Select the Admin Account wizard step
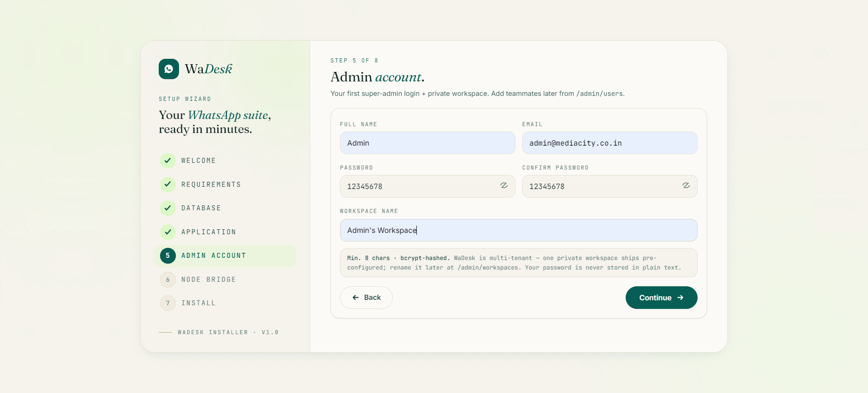The image size is (868, 393). [225, 256]
